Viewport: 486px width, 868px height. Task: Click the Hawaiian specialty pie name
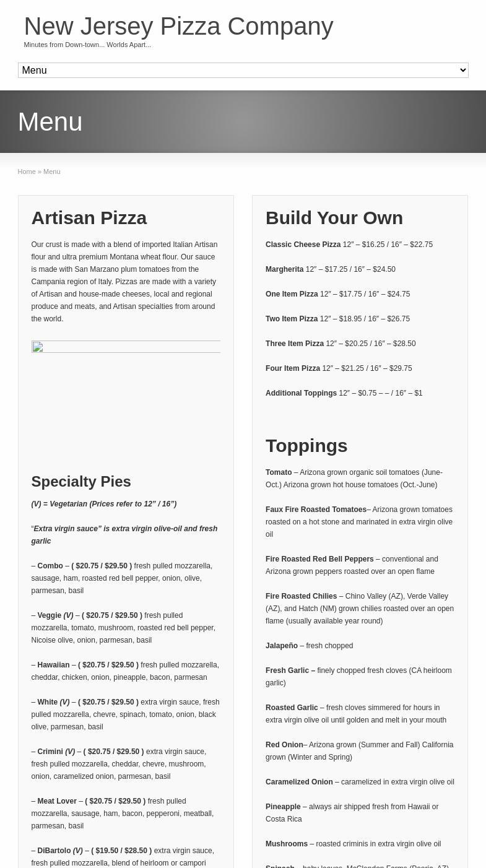[53, 665]
